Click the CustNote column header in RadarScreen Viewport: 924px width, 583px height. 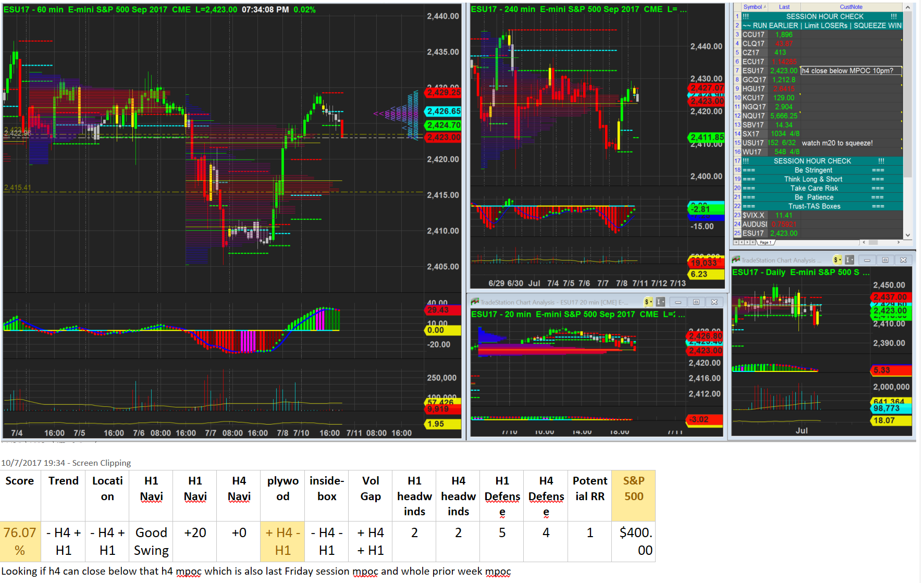pos(851,7)
